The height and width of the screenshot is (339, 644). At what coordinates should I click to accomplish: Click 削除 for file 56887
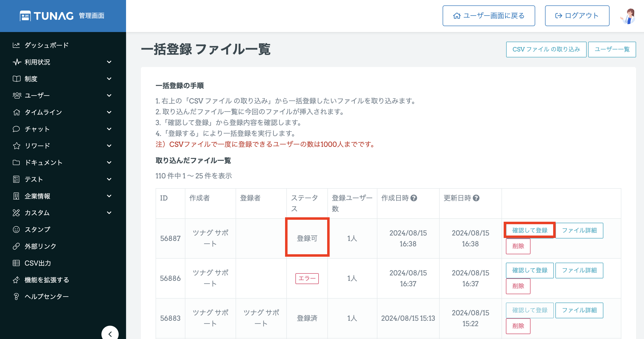tap(518, 246)
